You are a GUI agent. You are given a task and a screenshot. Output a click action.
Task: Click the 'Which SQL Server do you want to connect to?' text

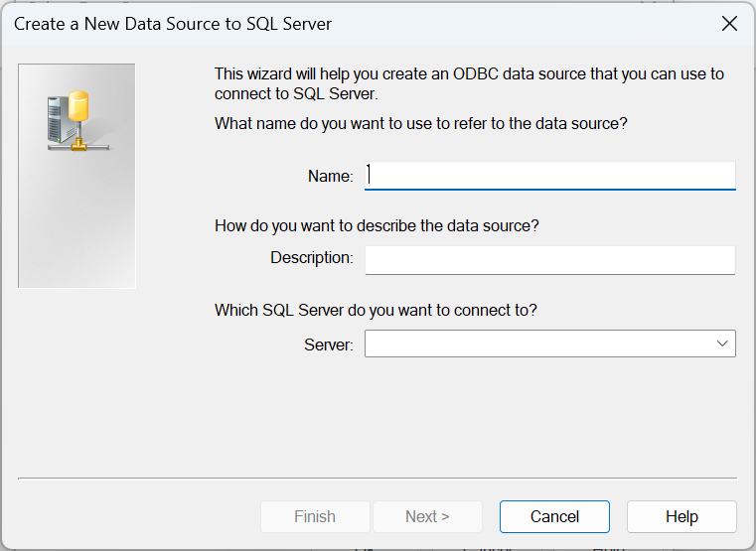coord(376,310)
